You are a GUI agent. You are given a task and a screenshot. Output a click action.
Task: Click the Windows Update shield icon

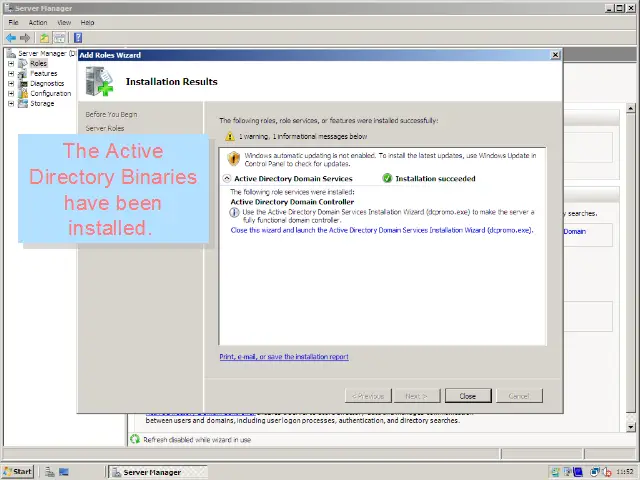[233, 159]
